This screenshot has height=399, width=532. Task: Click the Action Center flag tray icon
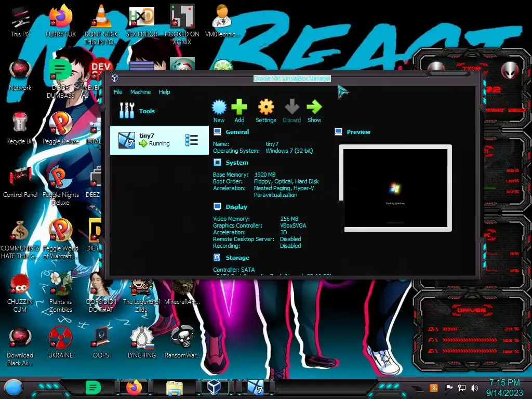coord(449,388)
